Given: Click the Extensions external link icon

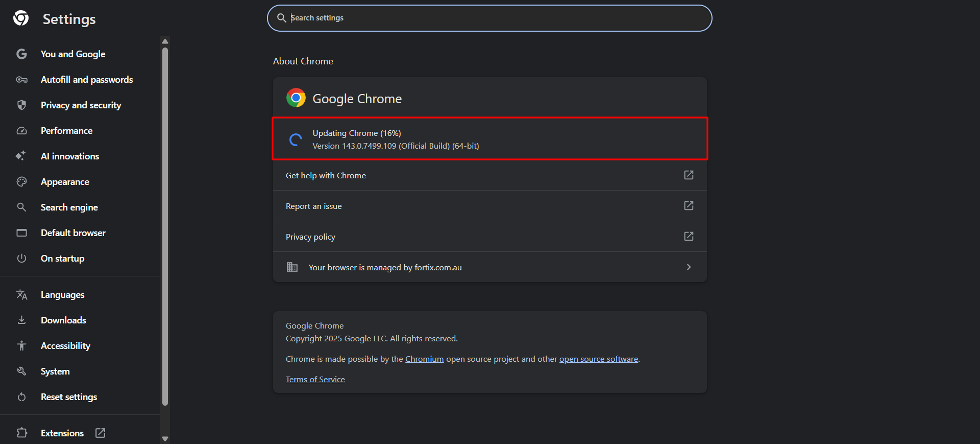Looking at the screenshot, I should click(101, 433).
